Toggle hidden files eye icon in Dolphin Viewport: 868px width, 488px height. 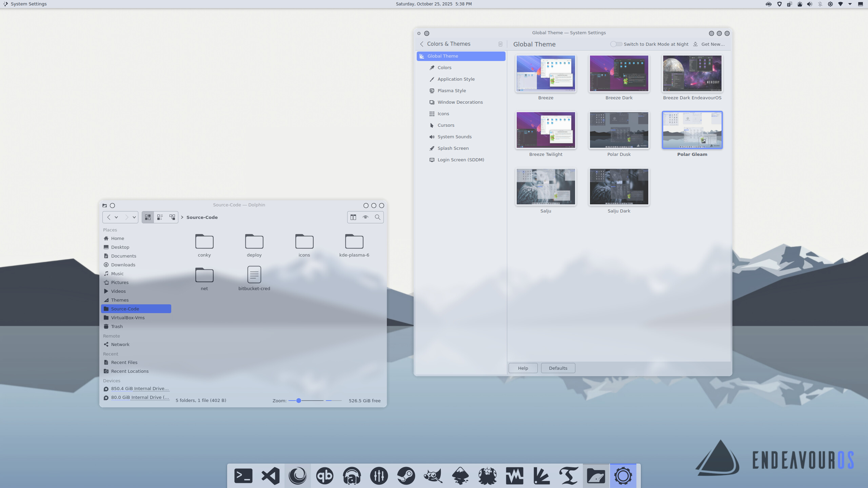tap(366, 217)
